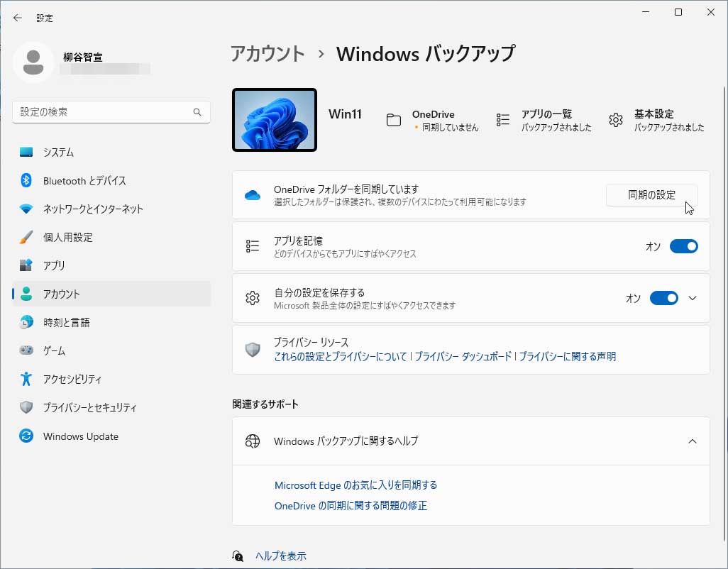Image resolution: width=728 pixels, height=569 pixels.
Task: Click the 関連するサポート heading
Action: point(265,404)
